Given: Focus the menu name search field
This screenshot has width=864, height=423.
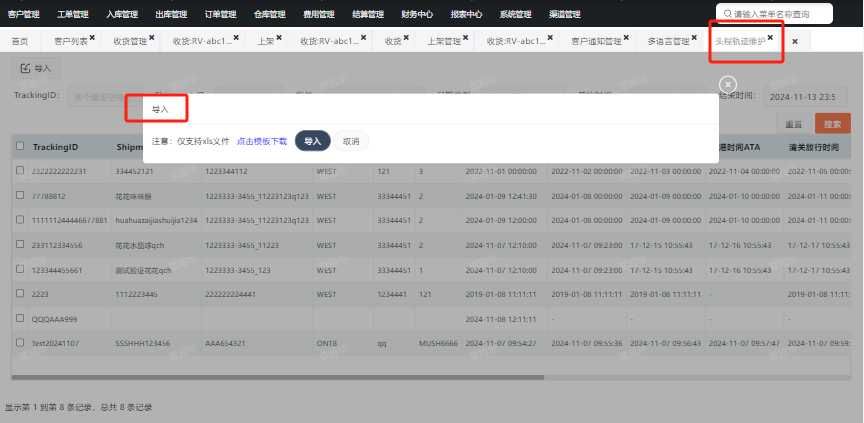Looking at the screenshot, I should tap(774, 14).
